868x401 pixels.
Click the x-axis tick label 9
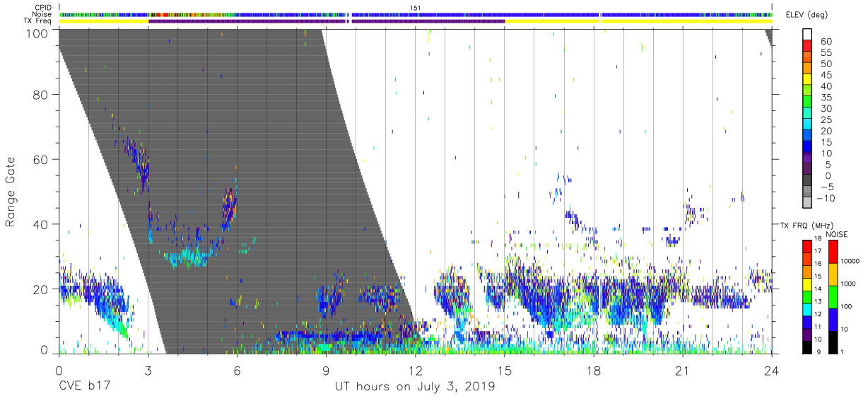(326, 369)
